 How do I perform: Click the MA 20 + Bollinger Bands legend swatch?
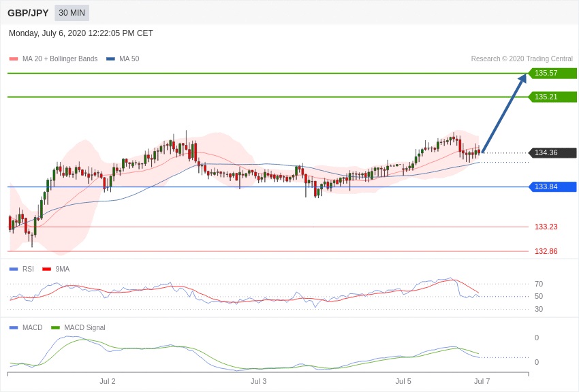(x=14, y=59)
